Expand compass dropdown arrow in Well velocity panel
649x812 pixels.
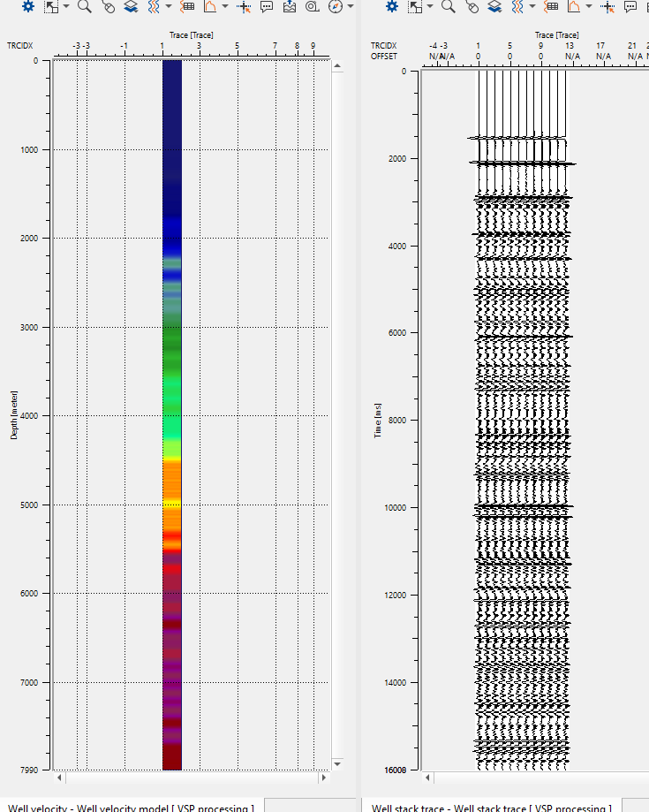click(351, 7)
